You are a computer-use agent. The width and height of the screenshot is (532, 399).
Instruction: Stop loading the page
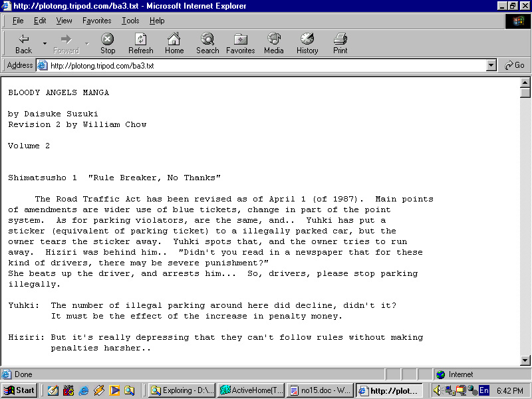coord(108,44)
